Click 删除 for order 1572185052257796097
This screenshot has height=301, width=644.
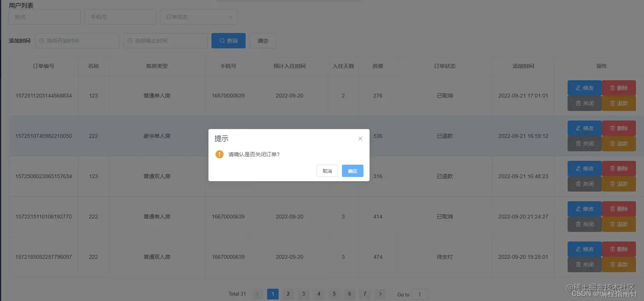619,249
